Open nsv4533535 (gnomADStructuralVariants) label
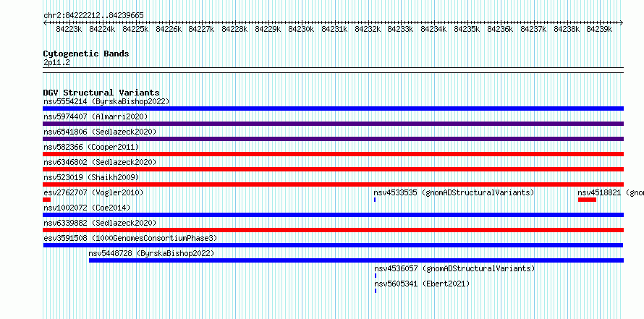This screenshot has width=644, height=319. click(x=454, y=192)
